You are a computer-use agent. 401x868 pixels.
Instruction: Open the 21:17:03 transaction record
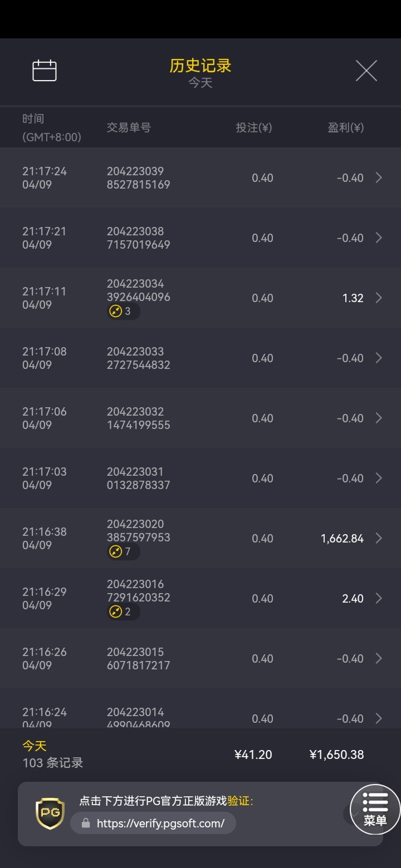[x=200, y=478]
